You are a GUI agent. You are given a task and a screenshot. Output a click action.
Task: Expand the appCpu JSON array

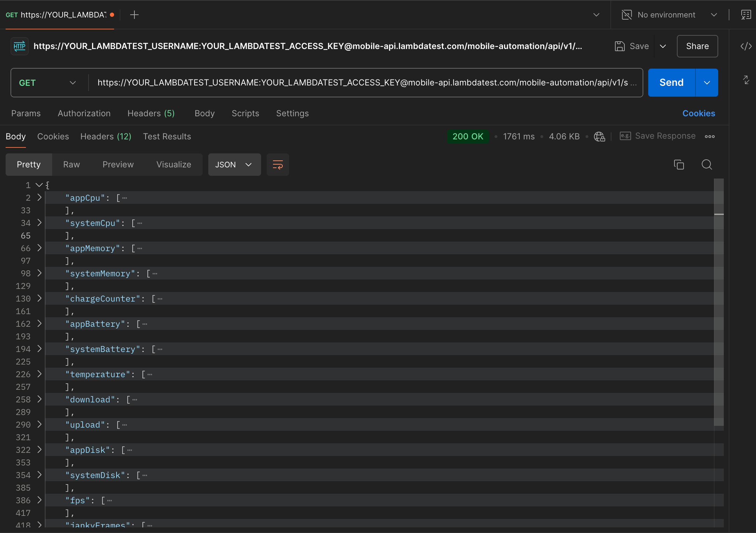pyautogui.click(x=39, y=198)
